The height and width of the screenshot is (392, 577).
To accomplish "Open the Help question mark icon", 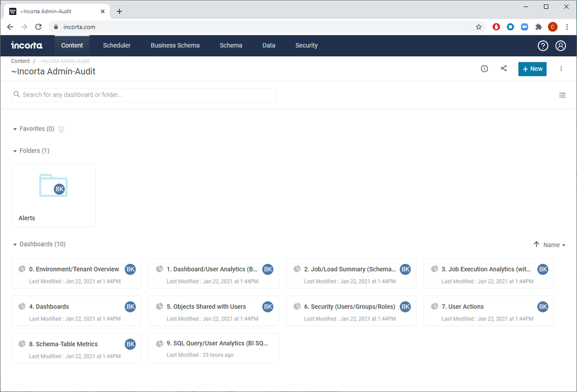I will coord(543,46).
